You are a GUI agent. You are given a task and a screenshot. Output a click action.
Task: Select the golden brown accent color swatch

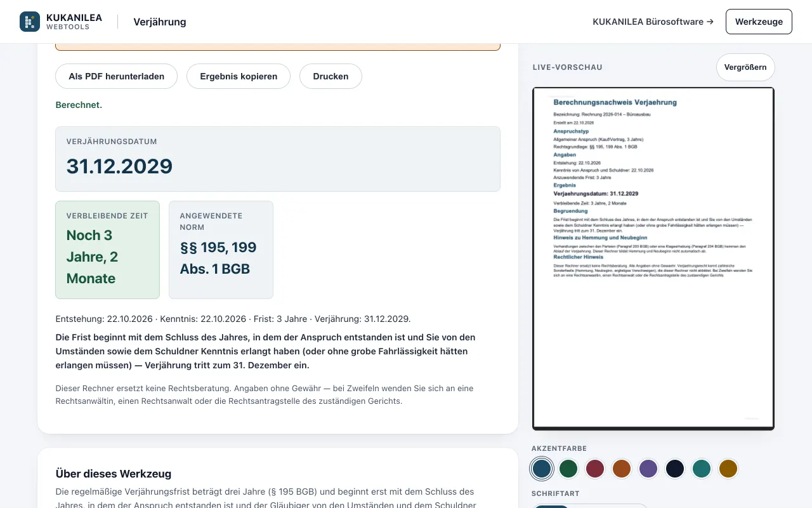tap(728, 469)
